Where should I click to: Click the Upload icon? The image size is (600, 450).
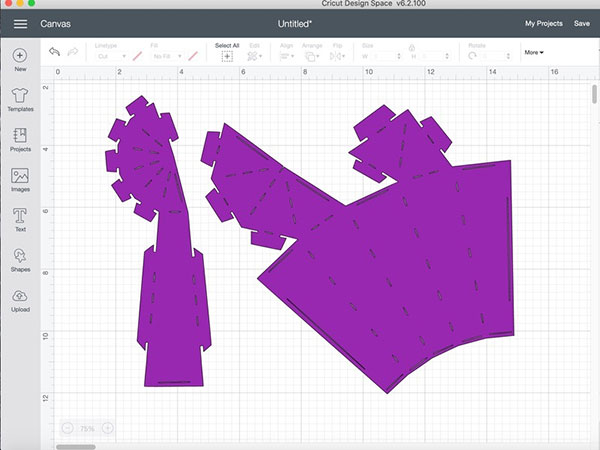[x=20, y=299]
